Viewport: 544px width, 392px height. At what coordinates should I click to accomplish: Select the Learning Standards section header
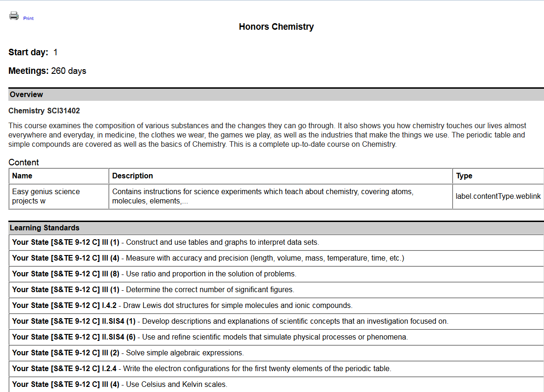click(45, 228)
